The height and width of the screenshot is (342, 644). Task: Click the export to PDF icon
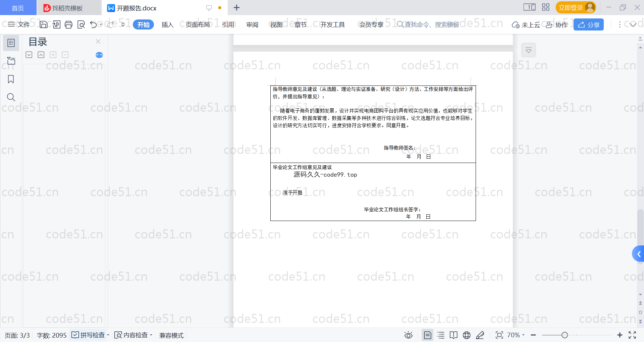(56, 24)
